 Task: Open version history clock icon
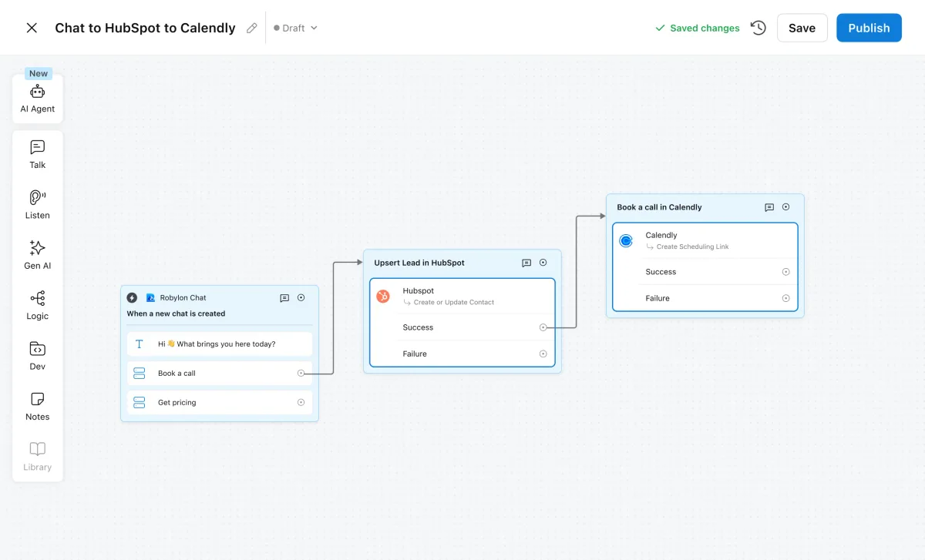758,28
